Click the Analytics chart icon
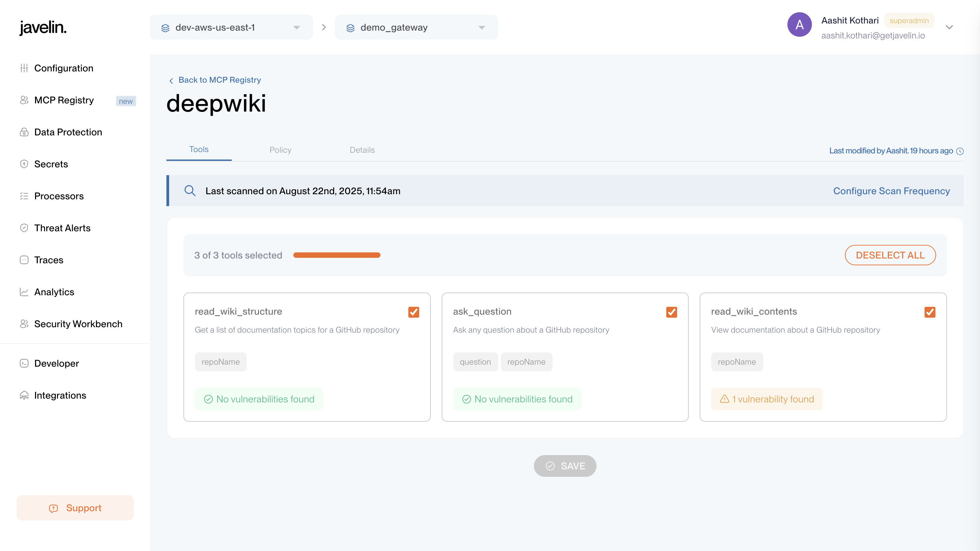This screenshot has height=551, width=980. [24, 292]
